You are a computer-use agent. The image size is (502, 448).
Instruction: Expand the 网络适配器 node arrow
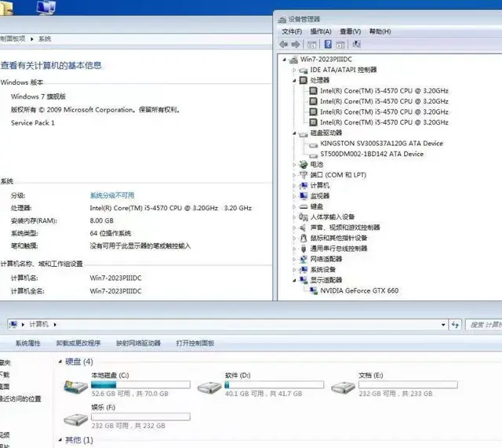point(294,259)
